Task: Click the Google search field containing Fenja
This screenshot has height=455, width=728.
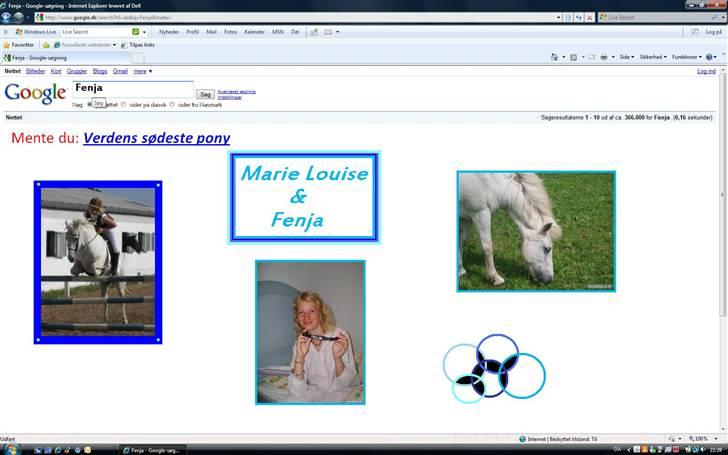Action: [133, 89]
